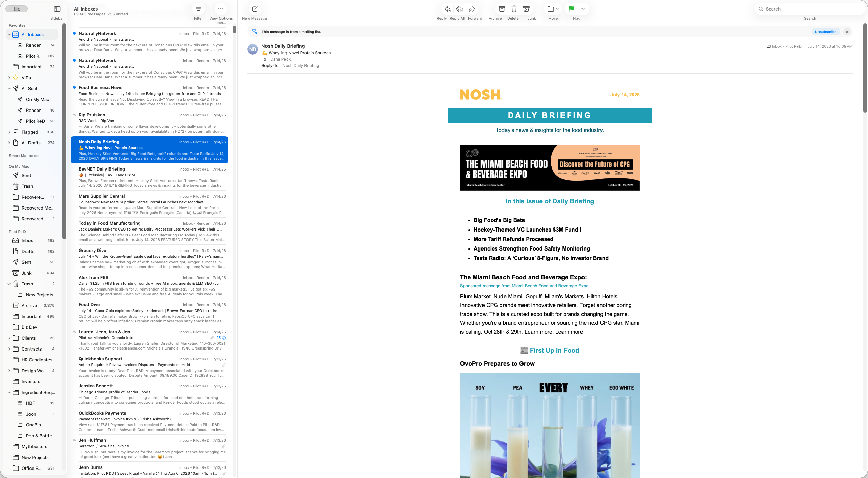Click the window control pill button
This screenshot has width=868, height=478.
click(17, 9)
